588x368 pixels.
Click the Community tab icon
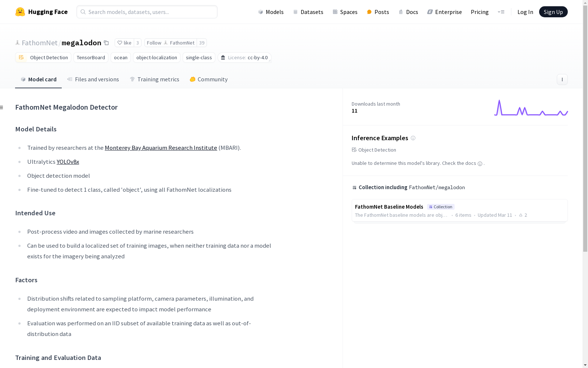[193, 79]
